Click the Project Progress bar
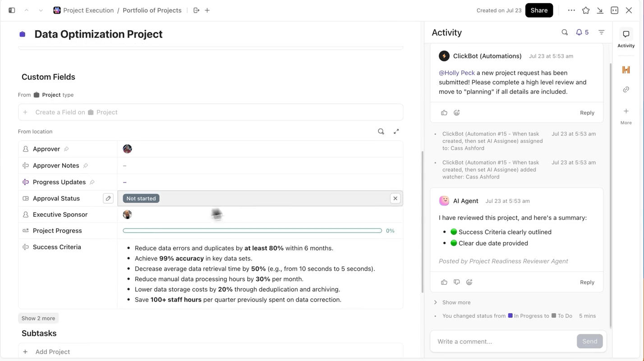 (x=252, y=231)
